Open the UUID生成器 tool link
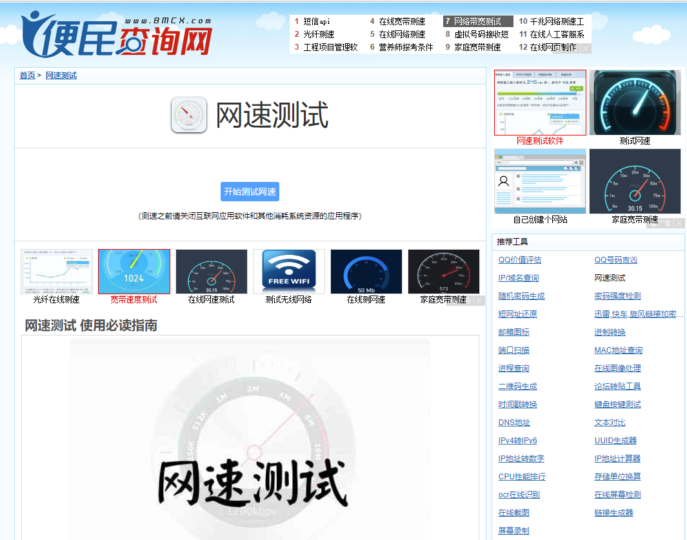 [615, 440]
